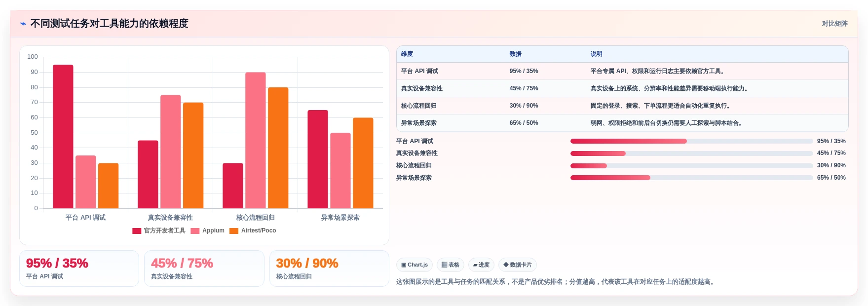Click the 维度 column header

click(x=407, y=54)
